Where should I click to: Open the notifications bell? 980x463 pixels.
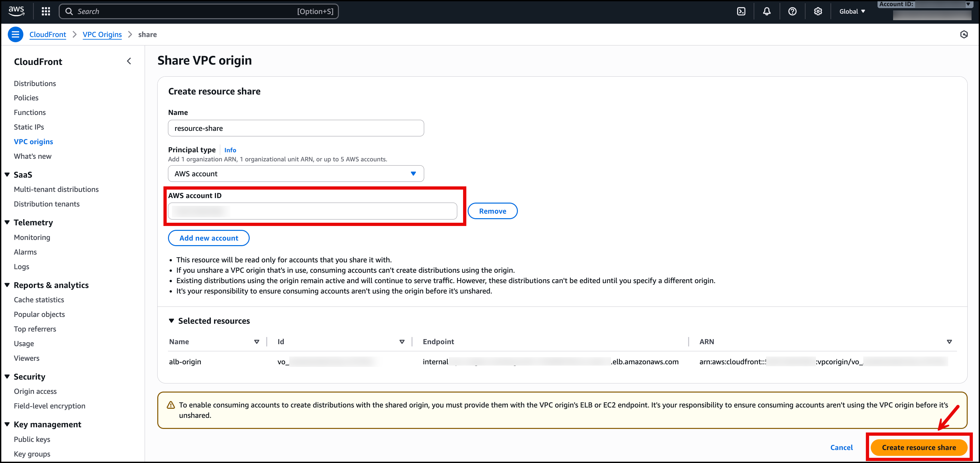[767, 11]
